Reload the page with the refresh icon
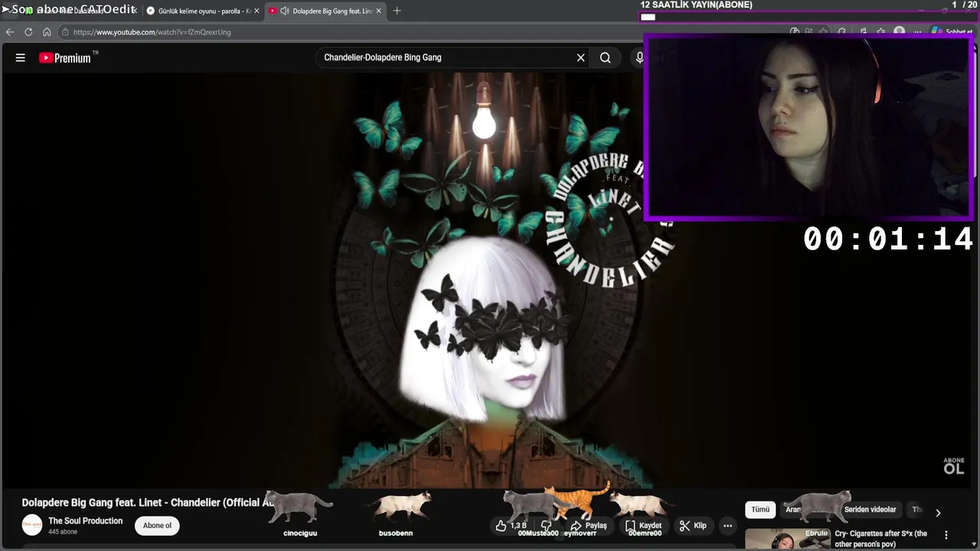Viewport: 980px width, 551px height. pyautogui.click(x=28, y=32)
